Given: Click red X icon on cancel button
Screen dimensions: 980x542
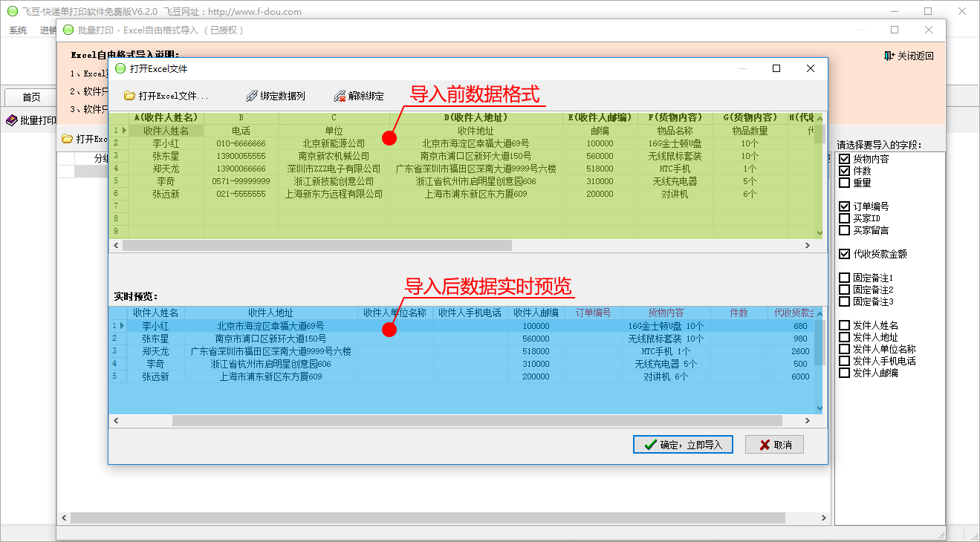Looking at the screenshot, I should coord(763,445).
